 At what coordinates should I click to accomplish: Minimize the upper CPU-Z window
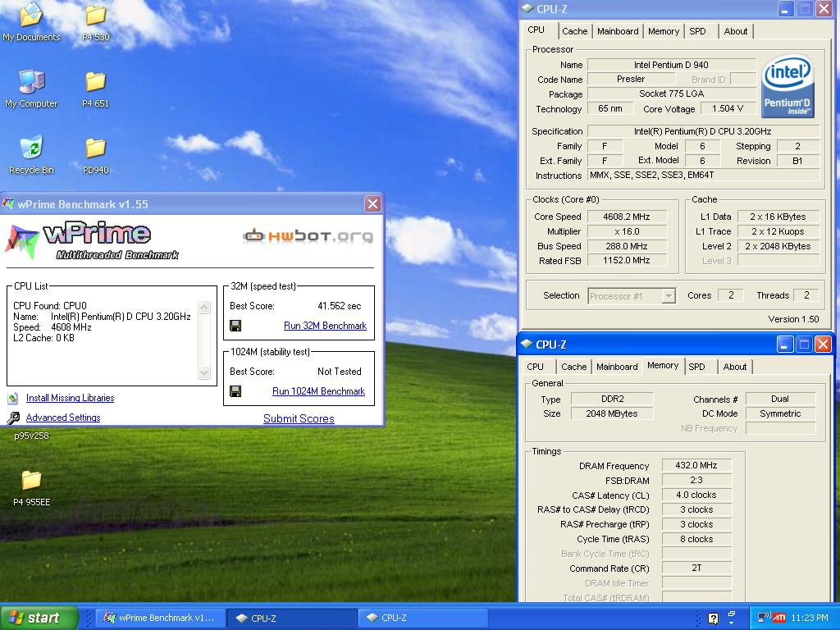(x=785, y=8)
